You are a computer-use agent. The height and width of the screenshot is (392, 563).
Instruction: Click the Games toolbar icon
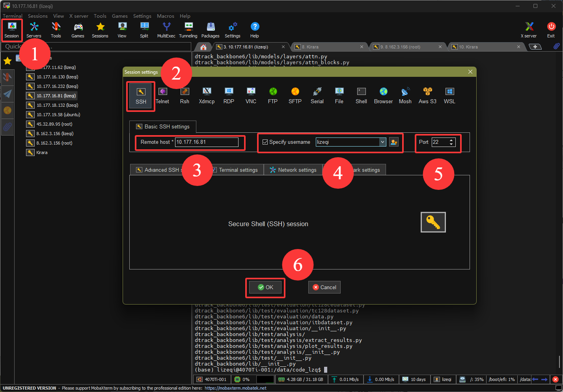78,30
